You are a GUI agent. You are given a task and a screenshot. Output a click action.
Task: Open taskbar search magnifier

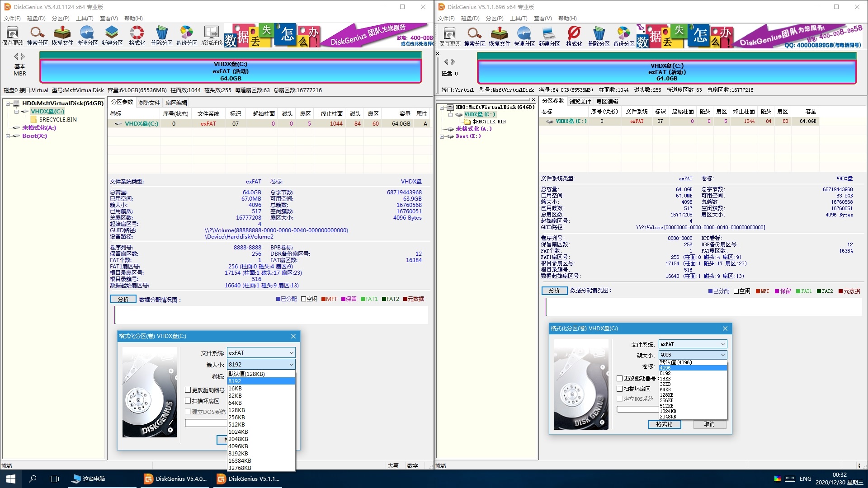33,479
